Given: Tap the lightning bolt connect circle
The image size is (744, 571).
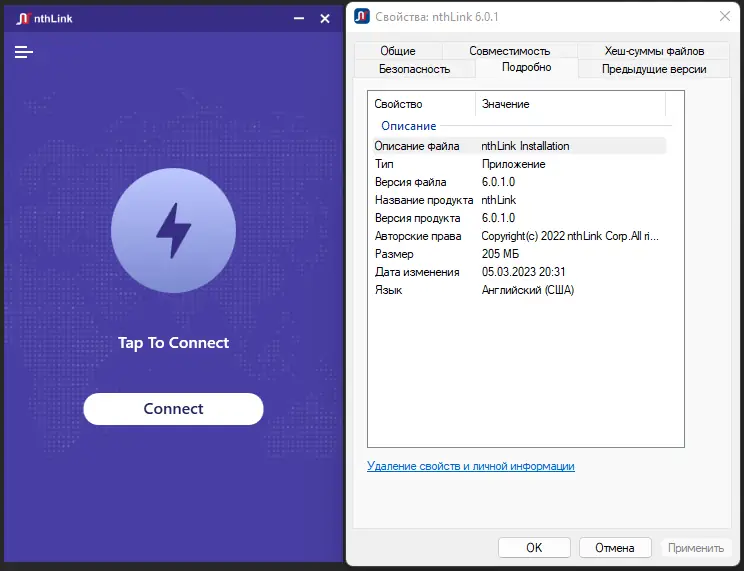Looking at the screenshot, I should (x=173, y=230).
